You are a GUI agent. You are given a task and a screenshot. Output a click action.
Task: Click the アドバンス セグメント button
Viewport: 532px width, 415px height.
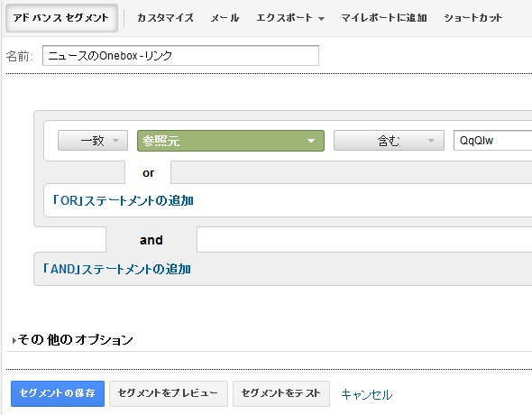[61, 18]
